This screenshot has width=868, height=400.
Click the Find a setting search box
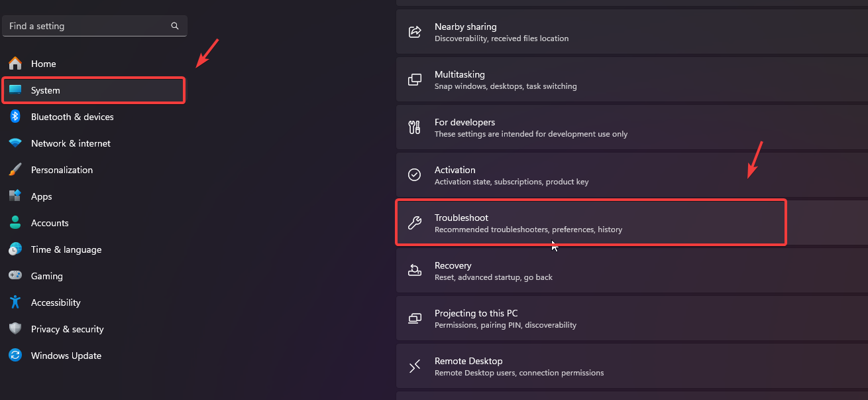[86, 26]
